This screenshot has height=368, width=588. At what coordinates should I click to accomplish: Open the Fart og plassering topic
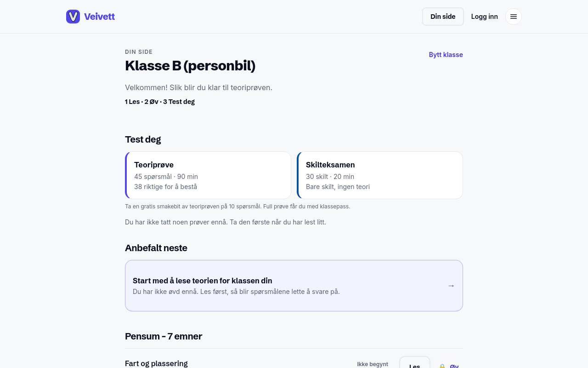(x=156, y=363)
